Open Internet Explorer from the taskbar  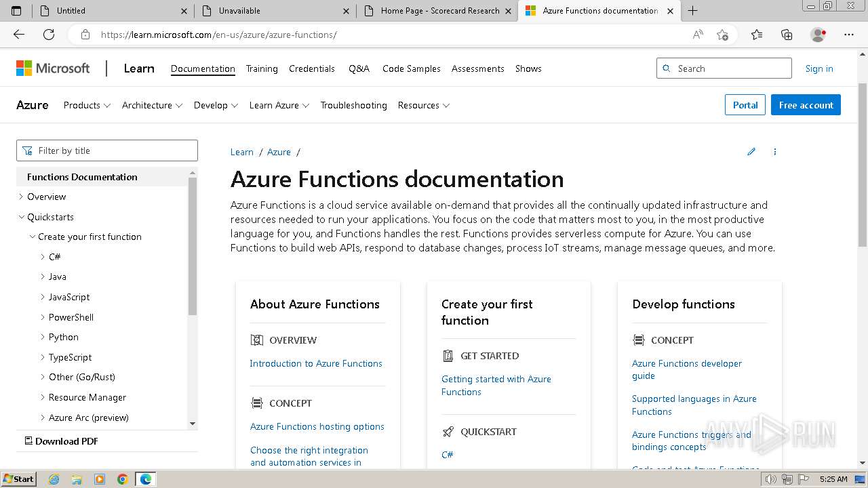pos(54,479)
